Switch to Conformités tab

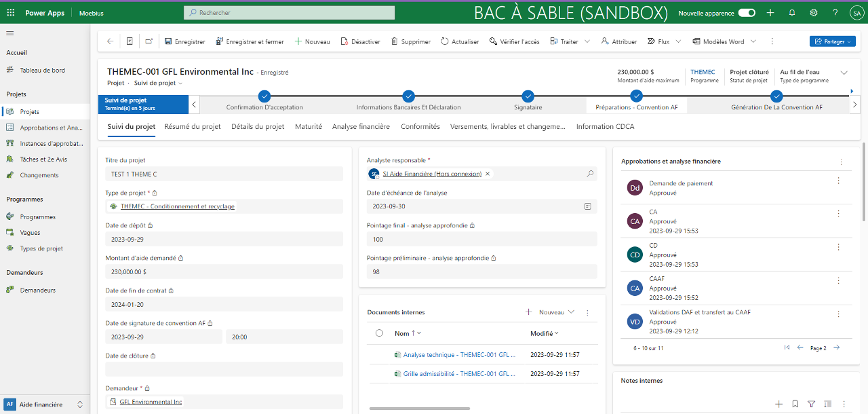[420, 126]
